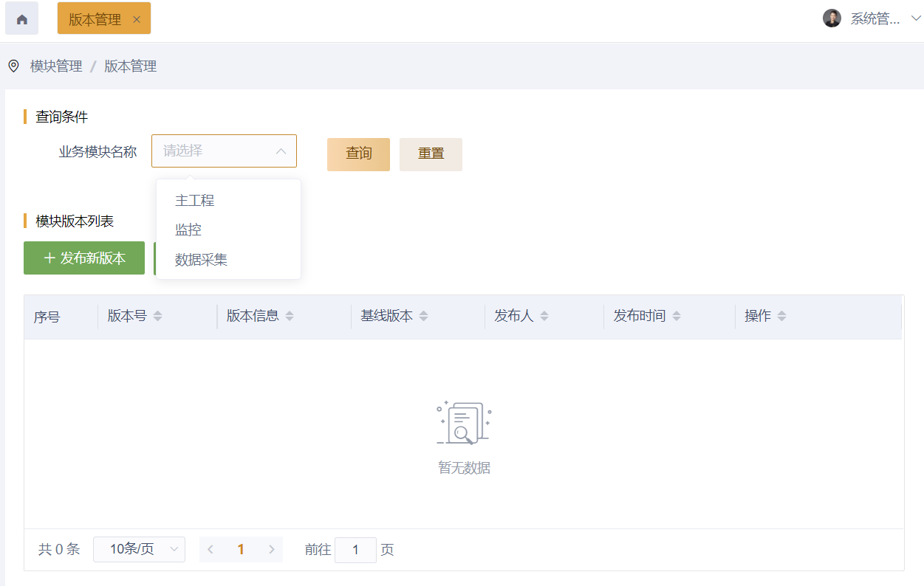Sort by 发布时间 column

pyautogui.click(x=677, y=316)
